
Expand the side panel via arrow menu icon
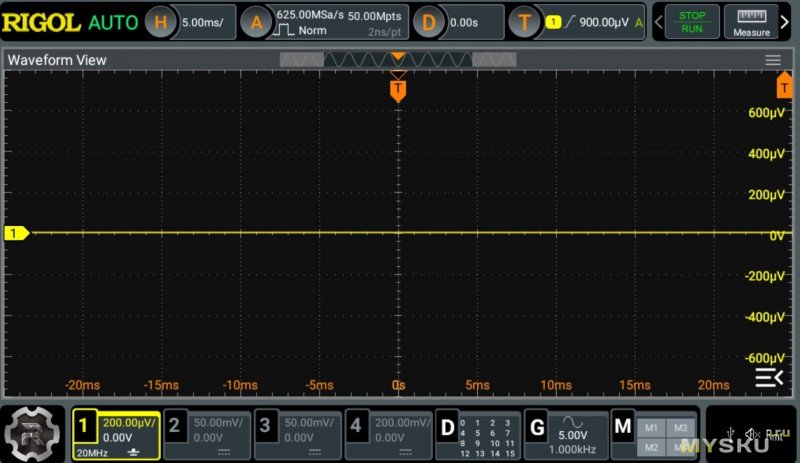[768, 377]
